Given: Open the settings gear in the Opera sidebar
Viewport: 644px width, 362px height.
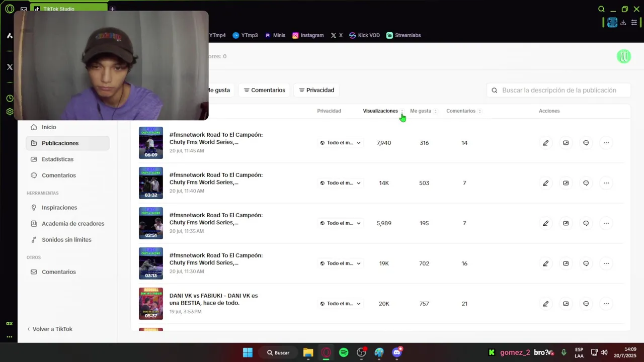Looking at the screenshot, I should click(10, 112).
